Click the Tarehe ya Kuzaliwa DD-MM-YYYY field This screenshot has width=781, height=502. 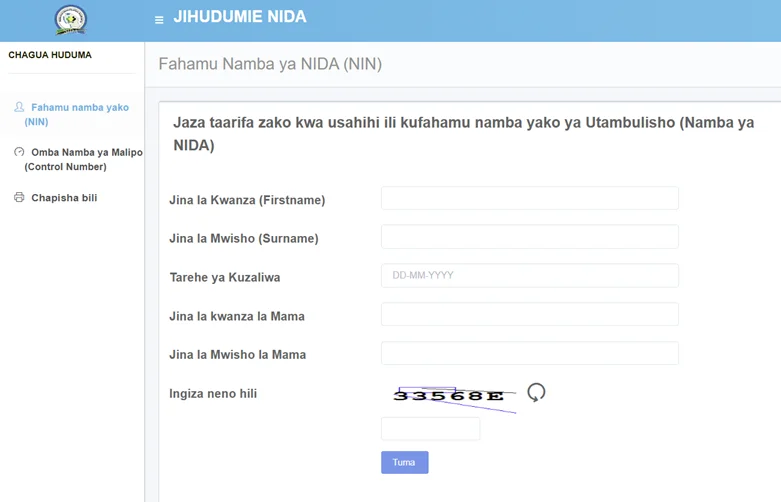pyautogui.click(x=529, y=276)
